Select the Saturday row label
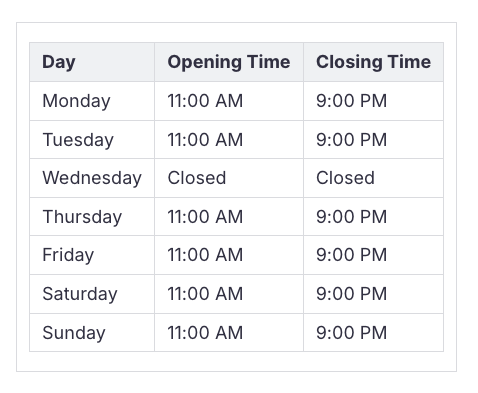This screenshot has height=393, width=478. (x=80, y=294)
